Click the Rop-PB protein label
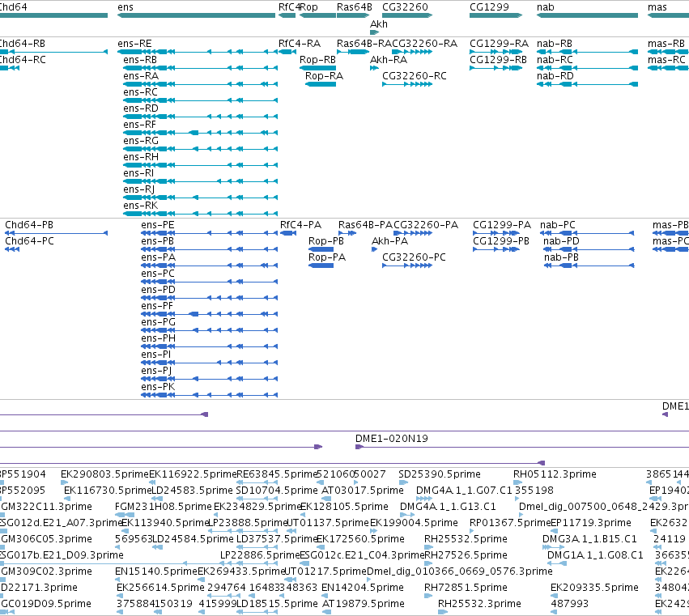Screen dimensions: 689x616 pyautogui.click(x=326, y=241)
